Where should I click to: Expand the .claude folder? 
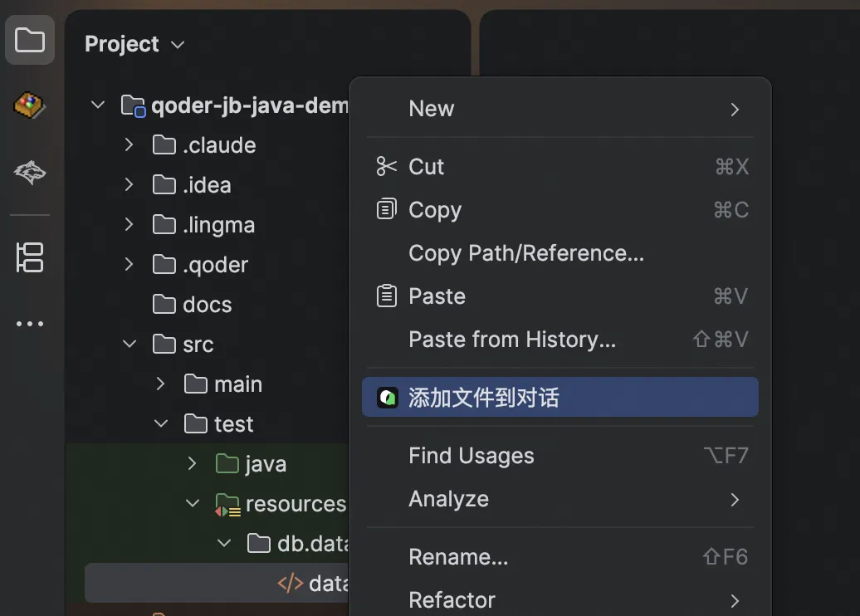tap(129, 145)
